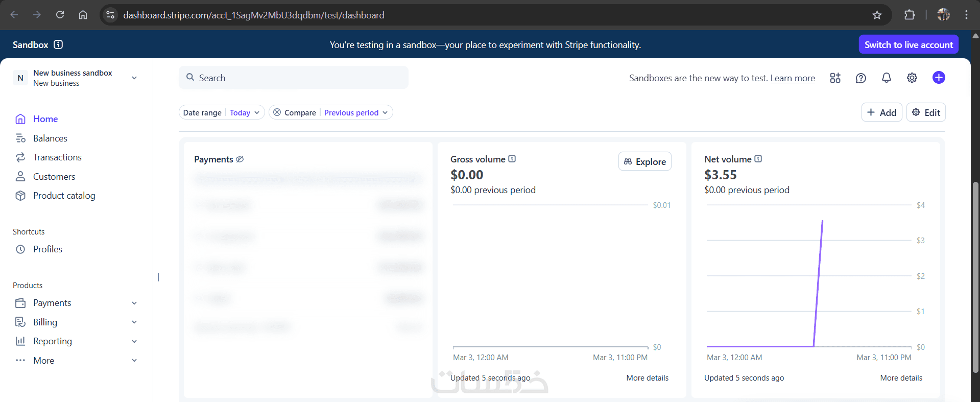Open the browser extensions puzzle icon
The image size is (980, 402).
pyautogui.click(x=910, y=15)
